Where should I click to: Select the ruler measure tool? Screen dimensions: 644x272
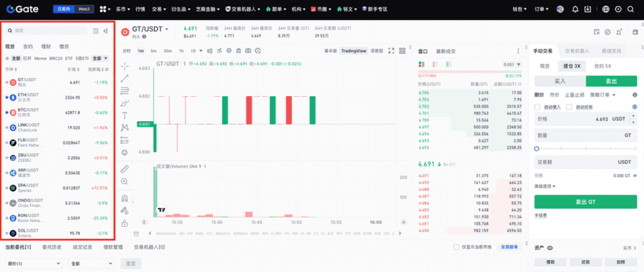[125, 169]
